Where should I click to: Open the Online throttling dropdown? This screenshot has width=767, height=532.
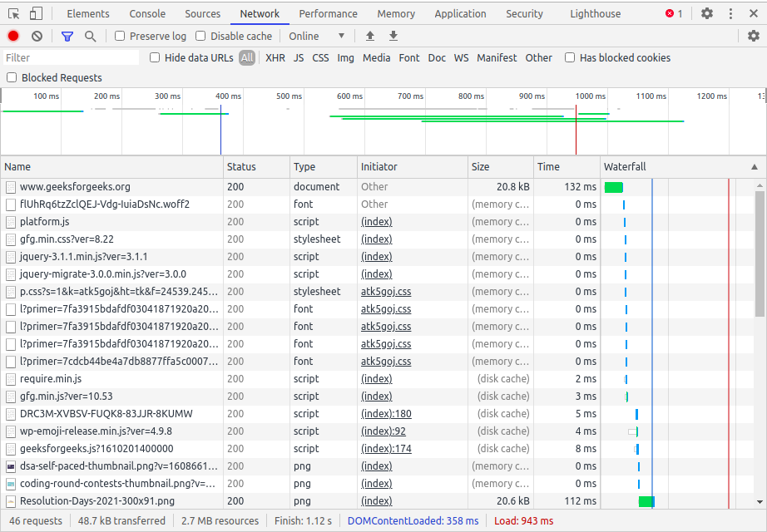pyautogui.click(x=316, y=36)
